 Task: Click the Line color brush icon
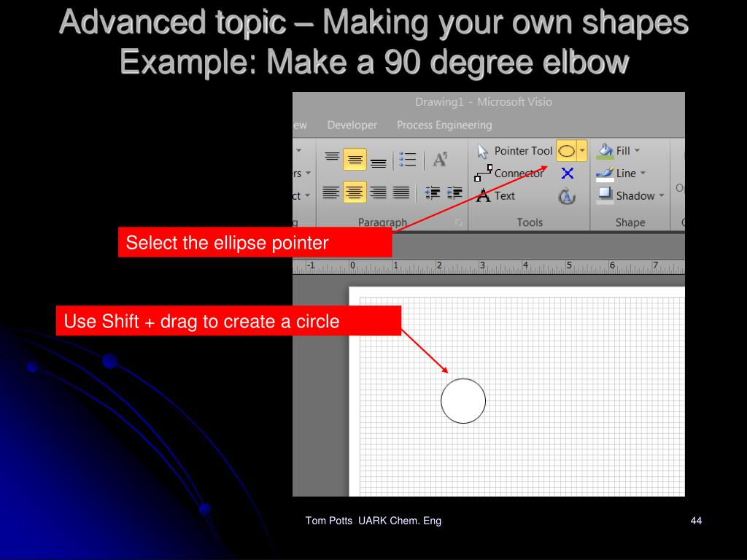pyautogui.click(x=605, y=172)
